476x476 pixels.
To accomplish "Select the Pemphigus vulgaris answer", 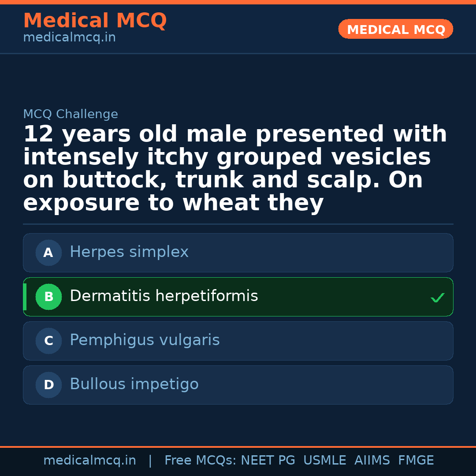I will pyautogui.click(x=145, y=341).
